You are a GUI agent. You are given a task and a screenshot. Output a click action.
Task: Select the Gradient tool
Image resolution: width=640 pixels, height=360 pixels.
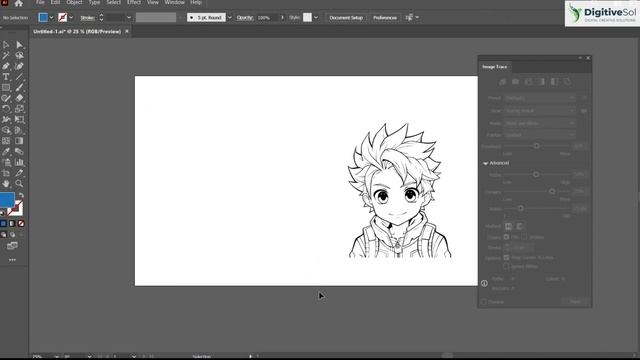[19, 141]
